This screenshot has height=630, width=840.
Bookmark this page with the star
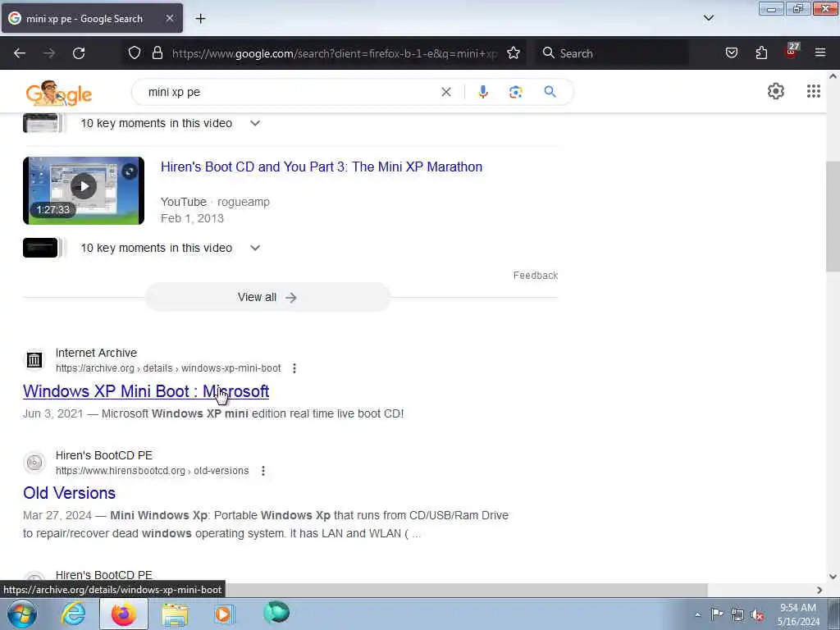point(514,52)
